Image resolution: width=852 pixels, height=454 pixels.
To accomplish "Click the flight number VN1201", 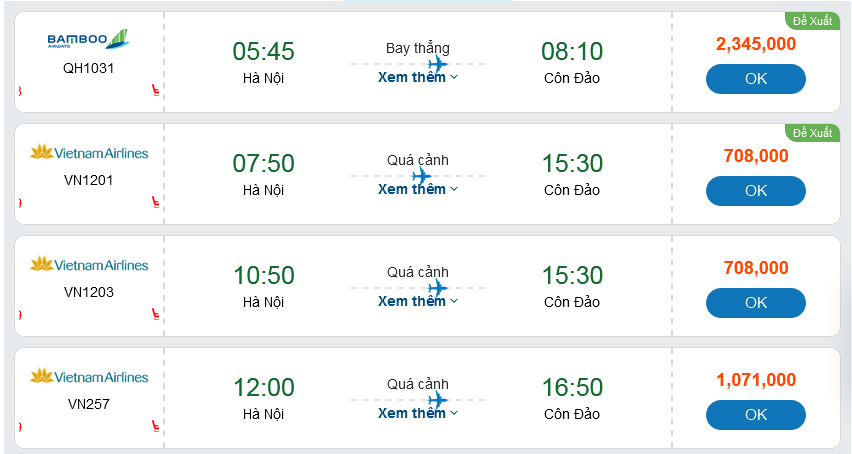I will coord(89,181).
